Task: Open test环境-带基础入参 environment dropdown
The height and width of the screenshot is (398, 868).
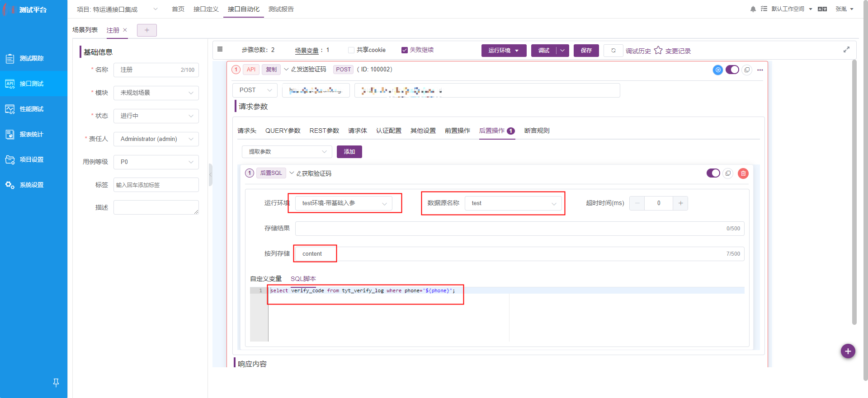Action: pos(344,203)
